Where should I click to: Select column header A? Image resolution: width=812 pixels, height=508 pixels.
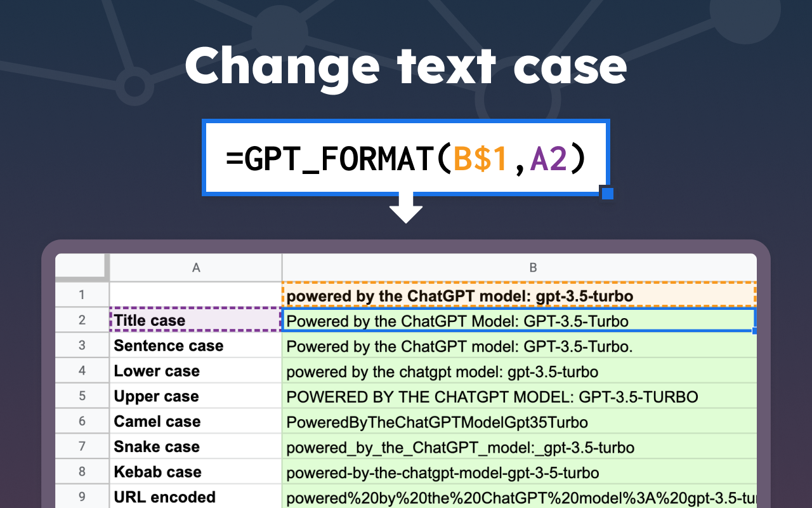[195, 267]
